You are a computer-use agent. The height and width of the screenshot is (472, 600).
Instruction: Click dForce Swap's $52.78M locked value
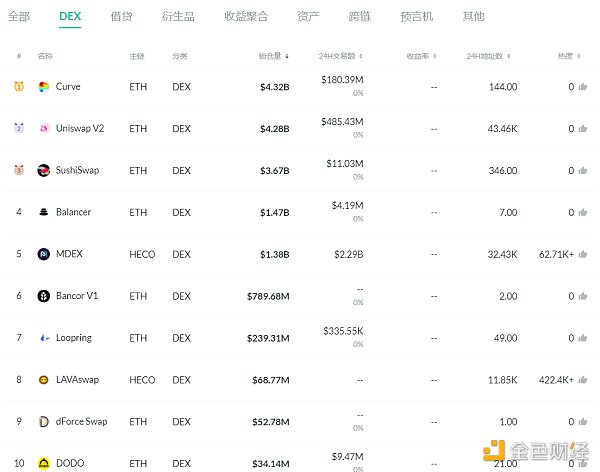pyautogui.click(x=271, y=422)
